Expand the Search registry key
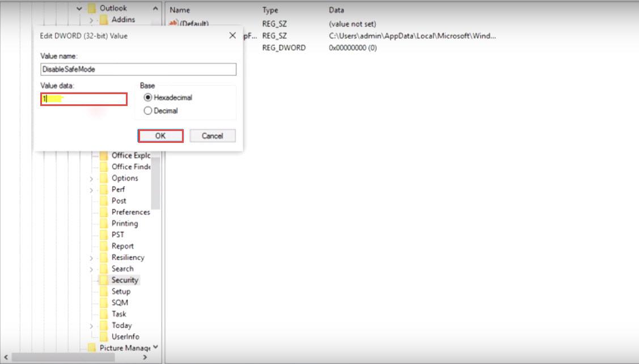 coord(91,269)
